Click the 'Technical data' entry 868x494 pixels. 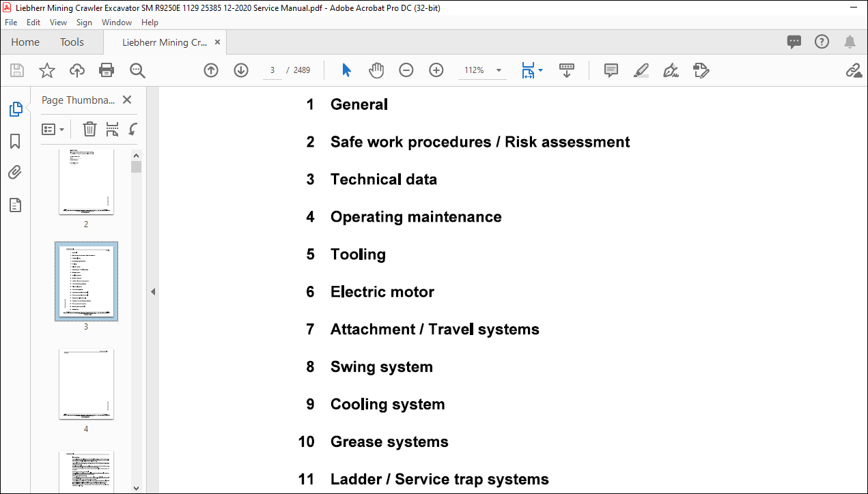[x=384, y=179]
